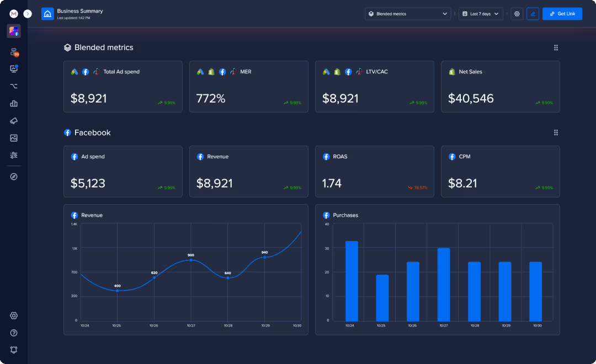Screen dimensions: 596x364
Task: Click the Blended metrics section drag handle
Action: (556, 47)
